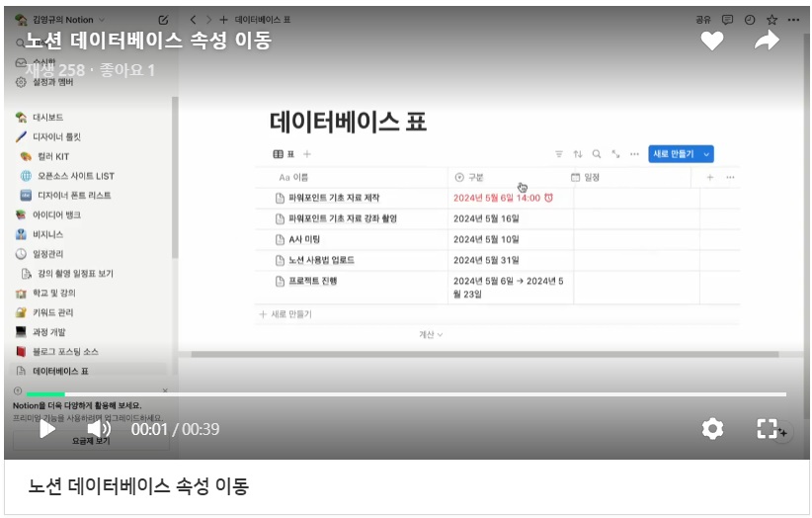Click the 공유 share button

[x=703, y=20]
